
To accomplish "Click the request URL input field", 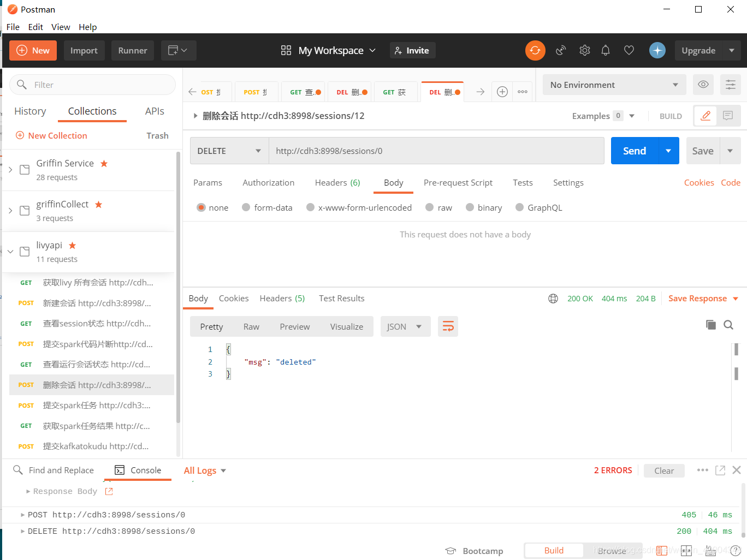I will pos(436,151).
